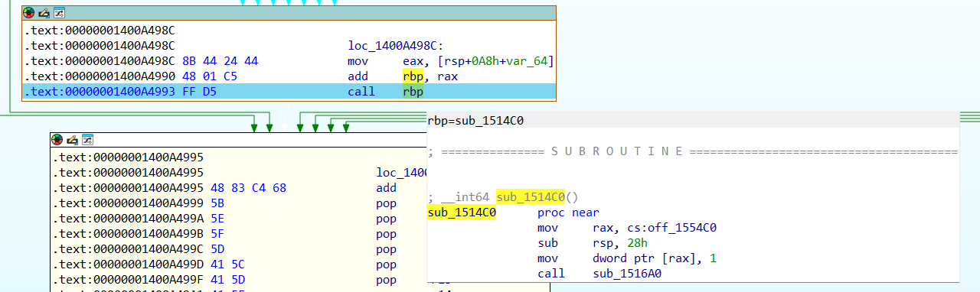This screenshot has width=980, height=292.
Task: Click the opcode byte 5B
Action: [217, 203]
